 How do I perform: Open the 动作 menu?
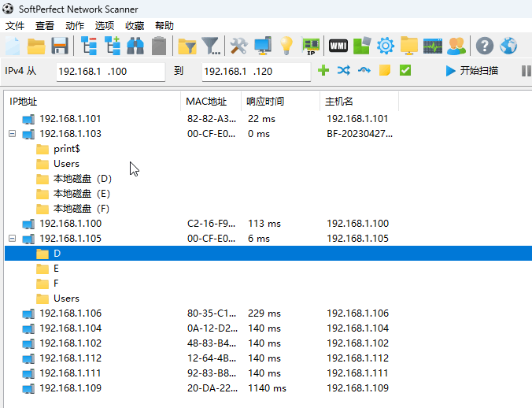[x=75, y=26]
